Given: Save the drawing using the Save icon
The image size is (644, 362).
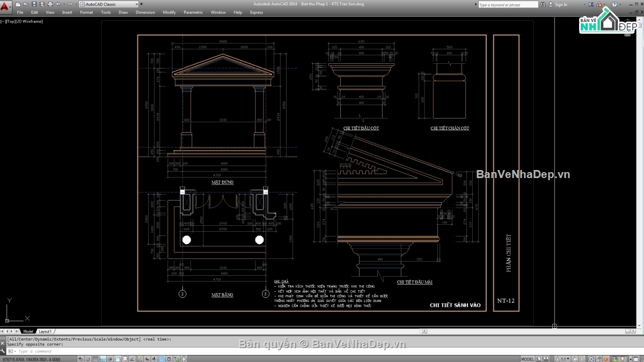Looking at the screenshot, I should coord(33,4).
